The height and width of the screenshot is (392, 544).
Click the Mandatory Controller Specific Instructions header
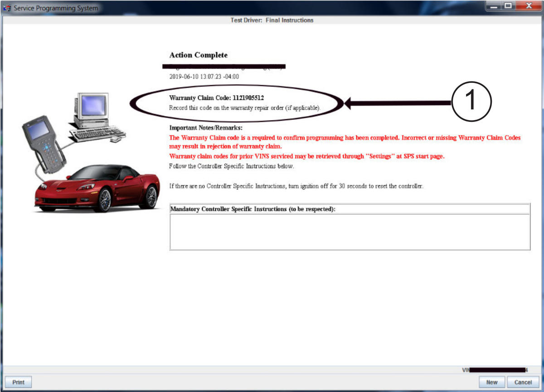[253, 209]
